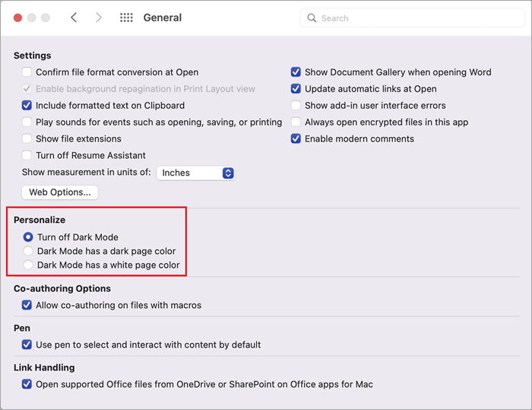Viewport: 532px width, 410px height.
Task: Open the measurement units dropdown showing Inches
Action: [x=195, y=173]
